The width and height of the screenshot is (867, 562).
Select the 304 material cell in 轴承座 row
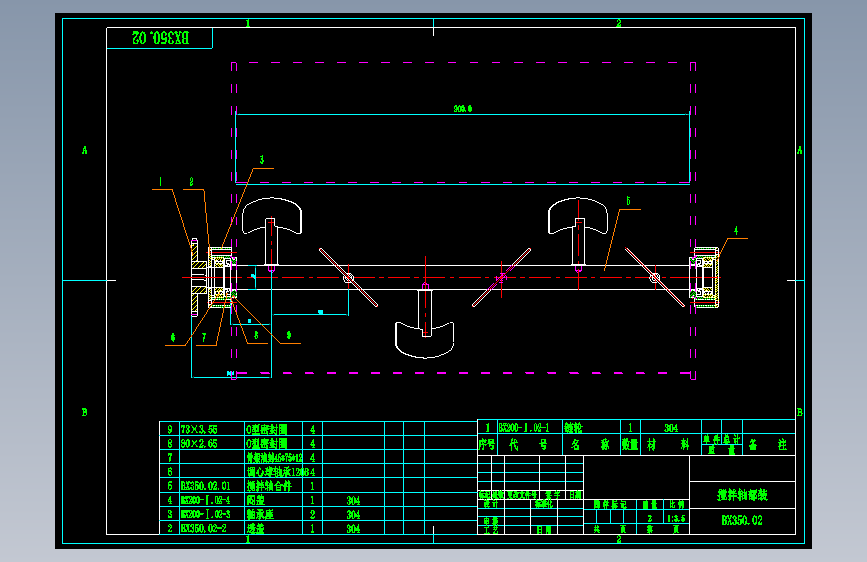click(353, 514)
